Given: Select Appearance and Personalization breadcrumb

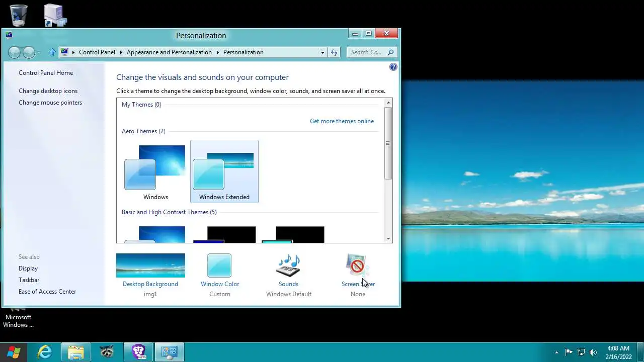Looking at the screenshot, I should (x=169, y=52).
